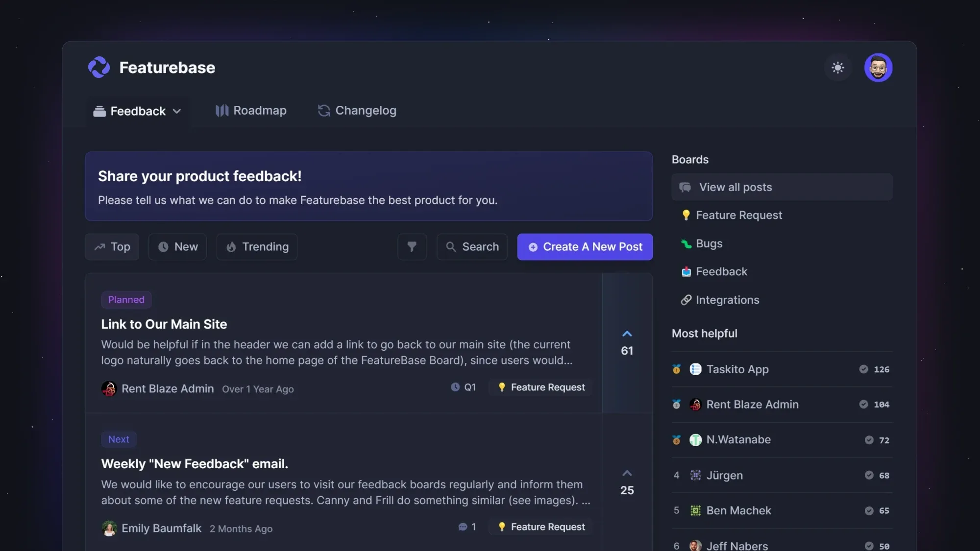Expand the Feedback dropdown chevron
Screen dimensions: 980x551
point(177,111)
